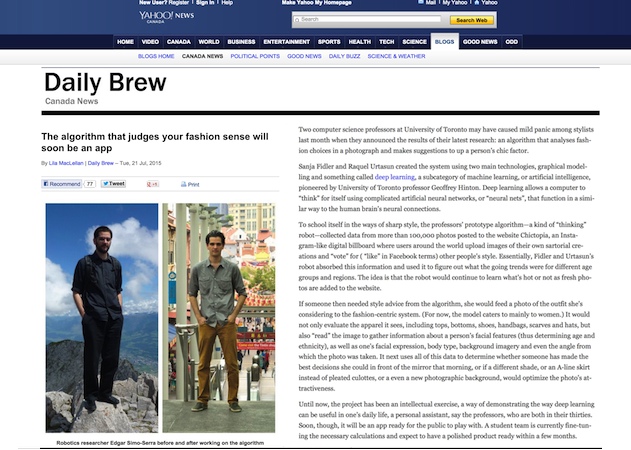This screenshot has width=631, height=450.
Task: Click the Facebook Recommend button
Action: click(x=62, y=184)
